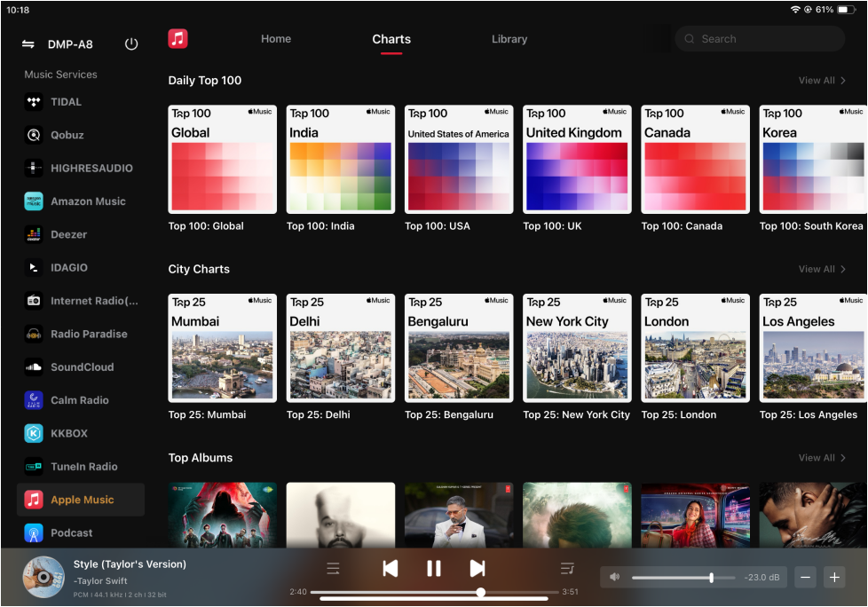Viewport: 868px width, 607px height.
Task: Pause the current track
Action: coord(434,568)
